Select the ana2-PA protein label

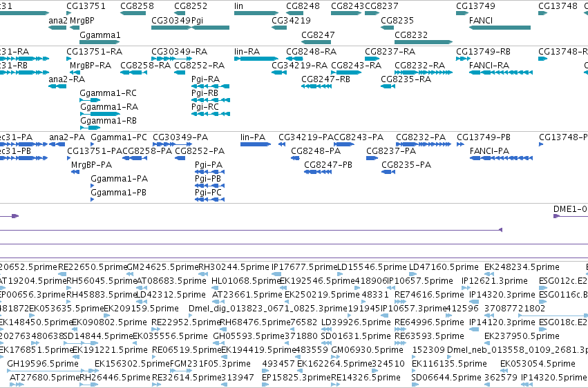click(67, 137)
